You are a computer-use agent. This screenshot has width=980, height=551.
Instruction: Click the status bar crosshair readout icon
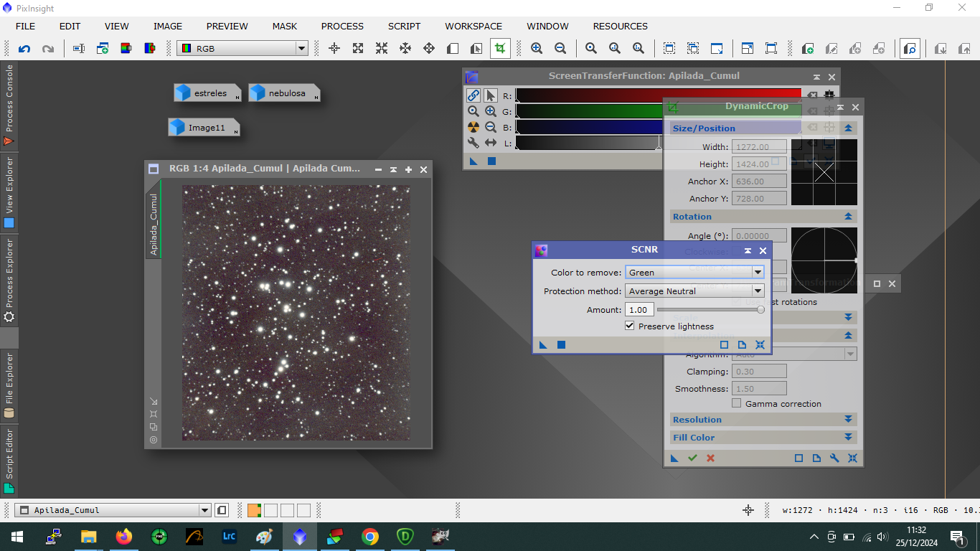coord(748,510)
